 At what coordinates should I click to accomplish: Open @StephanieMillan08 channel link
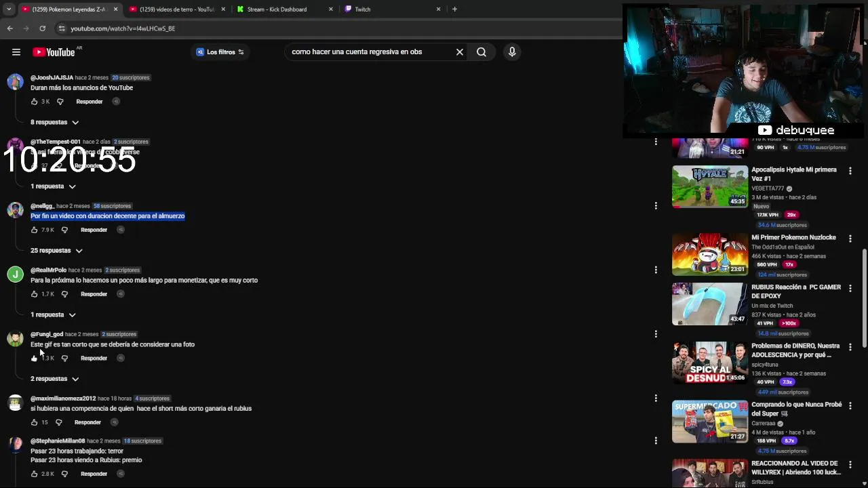(58, 441)
